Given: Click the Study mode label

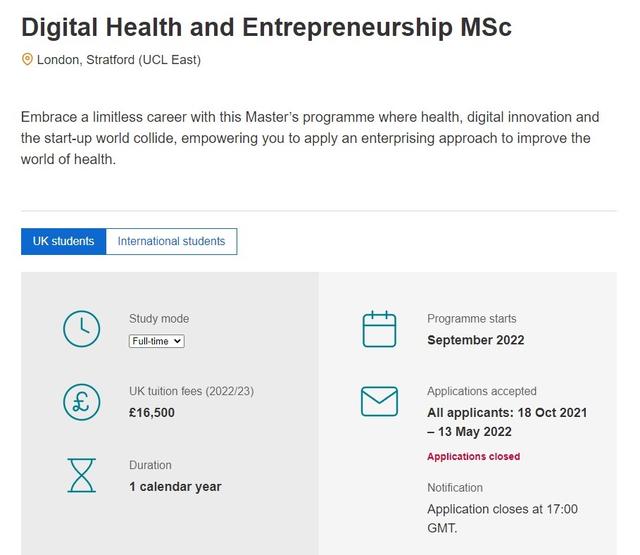Looking at the screenshot, I should click(159, 319).
